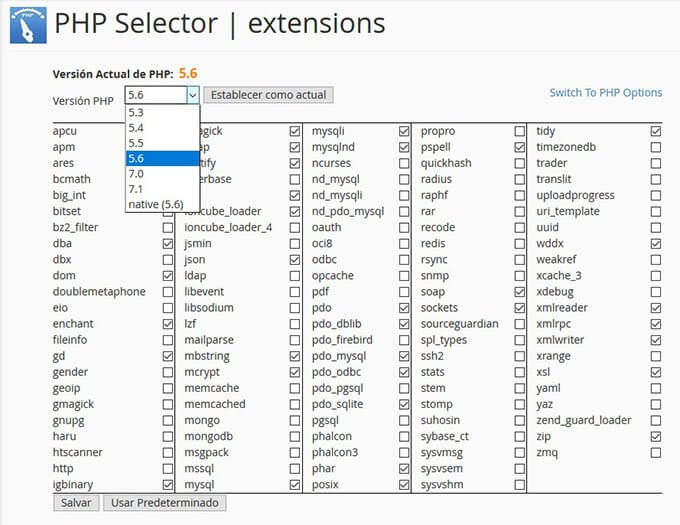The image size is (680, 525).
Task: Disable the xmlrpc extension checkbox
Action: [x=656, y=324]
